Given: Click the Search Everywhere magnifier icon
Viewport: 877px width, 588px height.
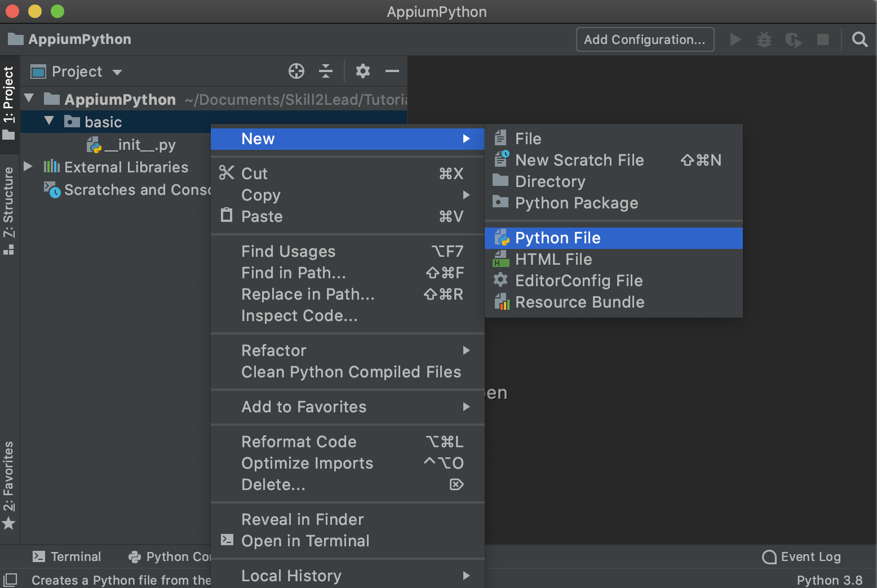Looking at the screenshot, I should (x=860, y=39).
